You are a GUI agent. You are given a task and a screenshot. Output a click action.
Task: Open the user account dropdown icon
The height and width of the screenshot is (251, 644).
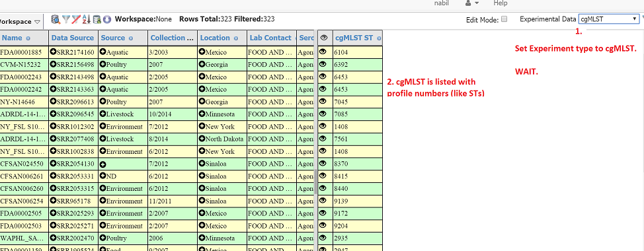(472, 3)
